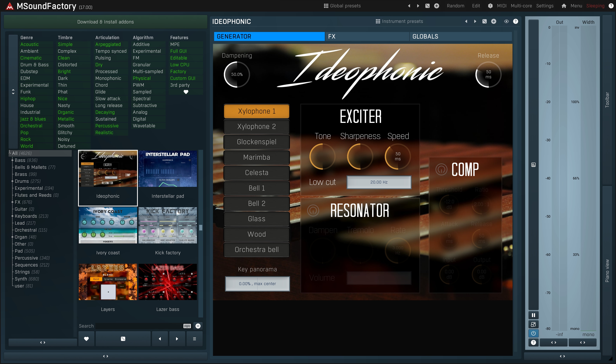Open the hamburger menu below the preset list

tap(194, 339)
